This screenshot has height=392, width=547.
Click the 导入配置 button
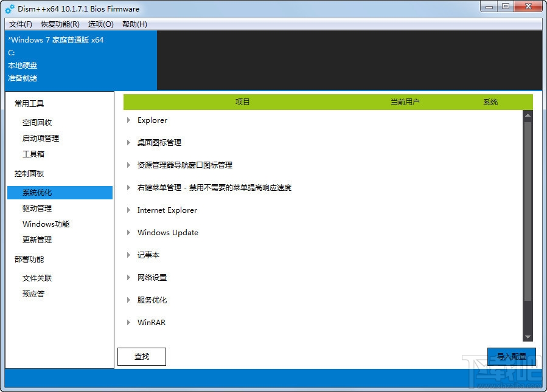[511, 356]
